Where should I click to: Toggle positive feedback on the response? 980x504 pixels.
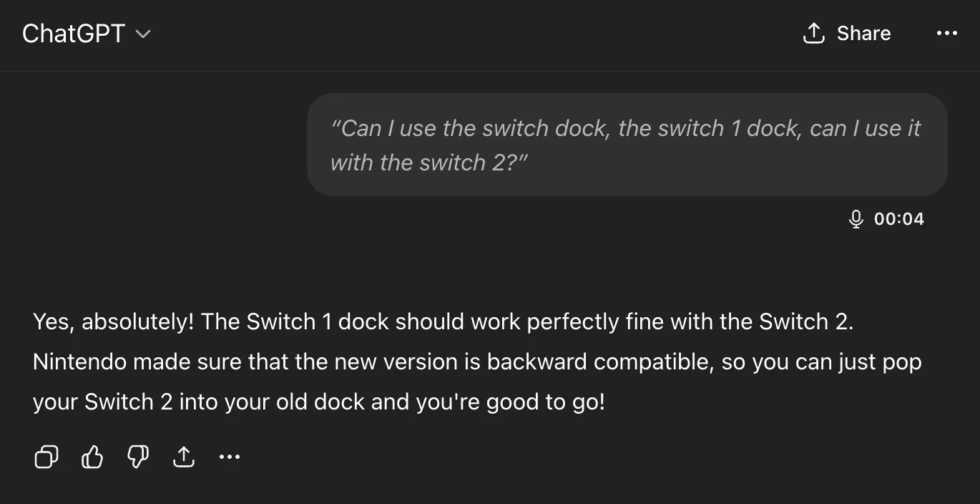point(92,456)
